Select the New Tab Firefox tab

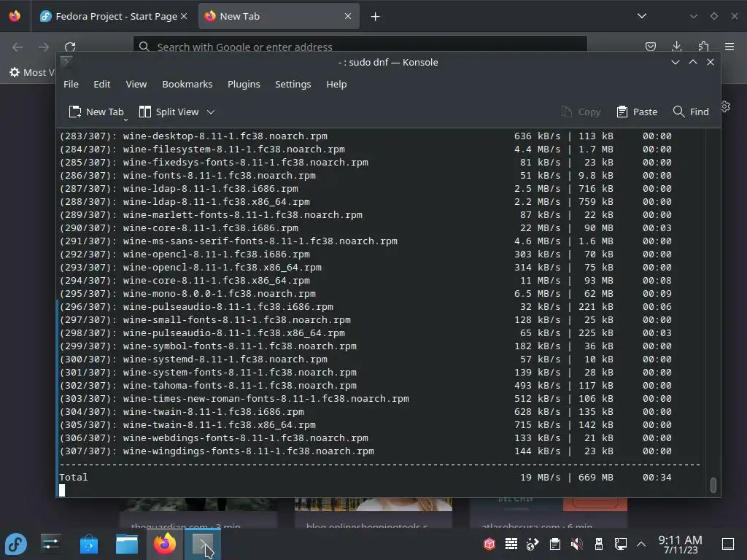pos(279,16)
